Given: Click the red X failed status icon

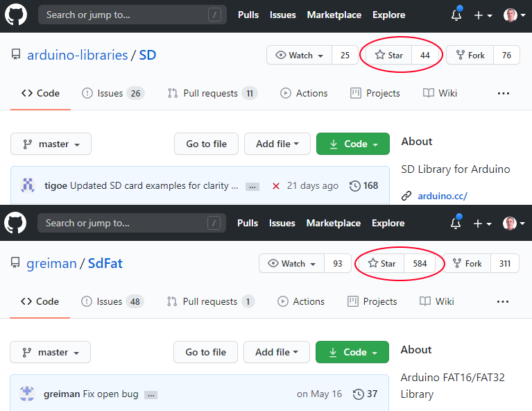Looking at the screenshot, I should coord(275,186).
